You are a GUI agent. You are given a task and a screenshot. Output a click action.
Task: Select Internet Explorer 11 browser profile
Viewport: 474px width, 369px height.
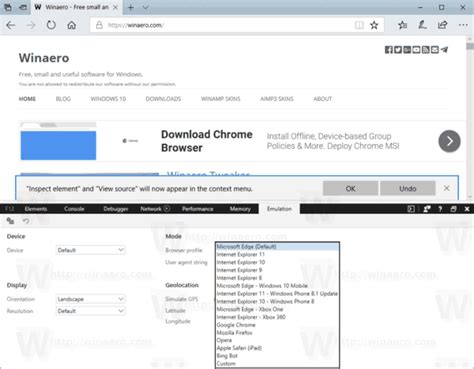(277, 254)
